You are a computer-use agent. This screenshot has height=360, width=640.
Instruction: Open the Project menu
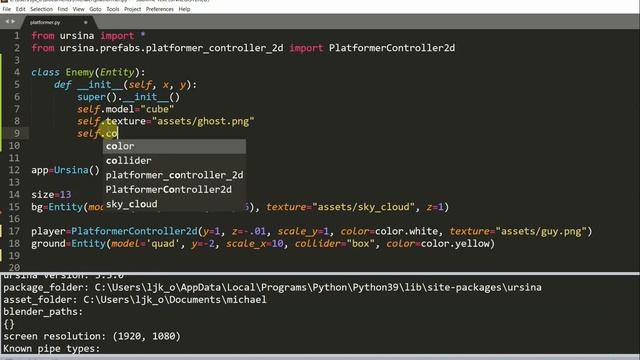pos(132,9)
